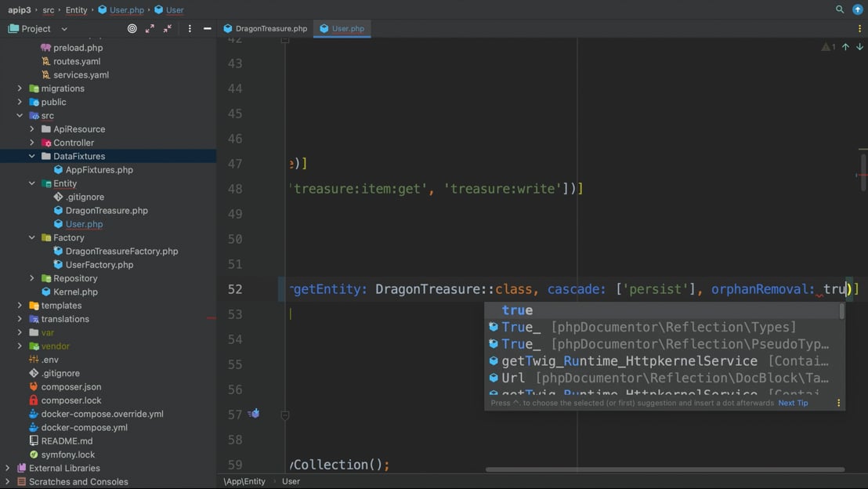Click line number 52 in gutter
868x489 pixels.
coord(235,289)
